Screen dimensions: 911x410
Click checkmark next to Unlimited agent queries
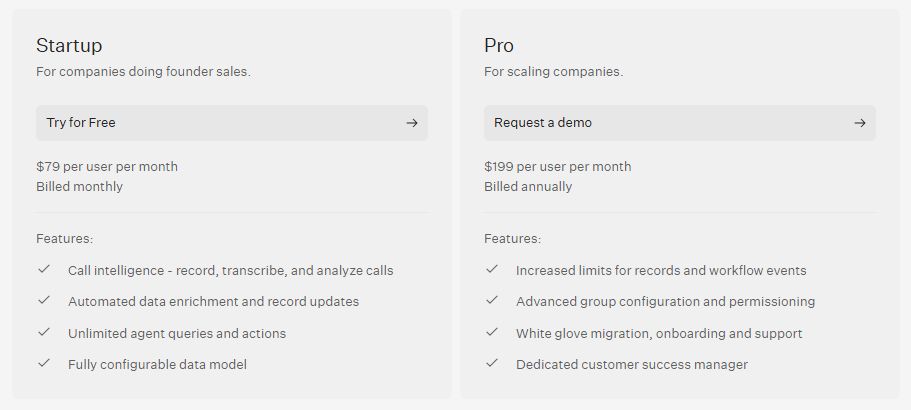tap(44, 332)
